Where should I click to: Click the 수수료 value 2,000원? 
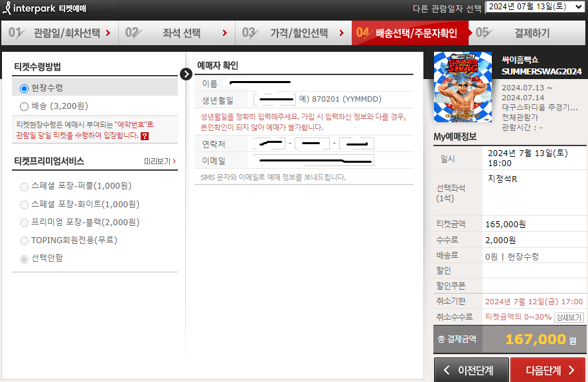pos(500,240)
